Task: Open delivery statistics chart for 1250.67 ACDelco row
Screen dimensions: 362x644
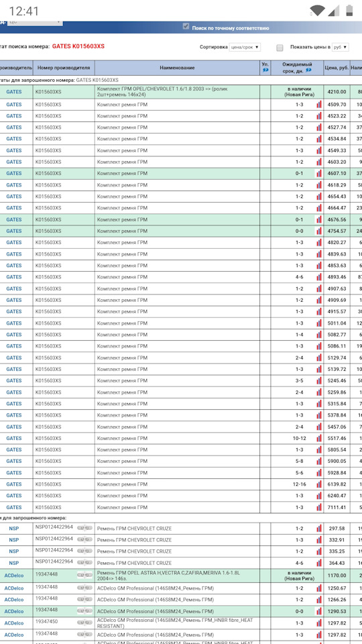Action: coord(319,588)
